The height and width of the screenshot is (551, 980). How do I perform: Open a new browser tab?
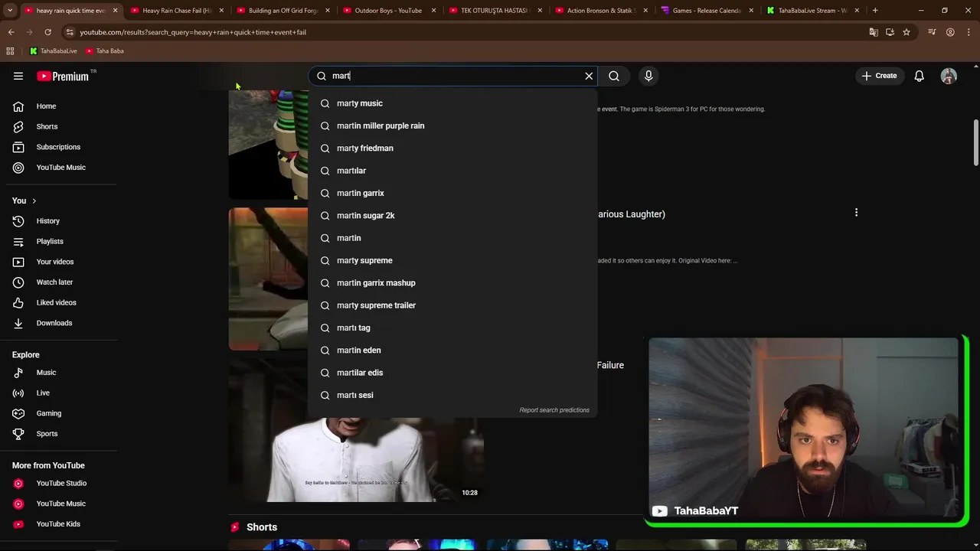[x=875, y=11]
